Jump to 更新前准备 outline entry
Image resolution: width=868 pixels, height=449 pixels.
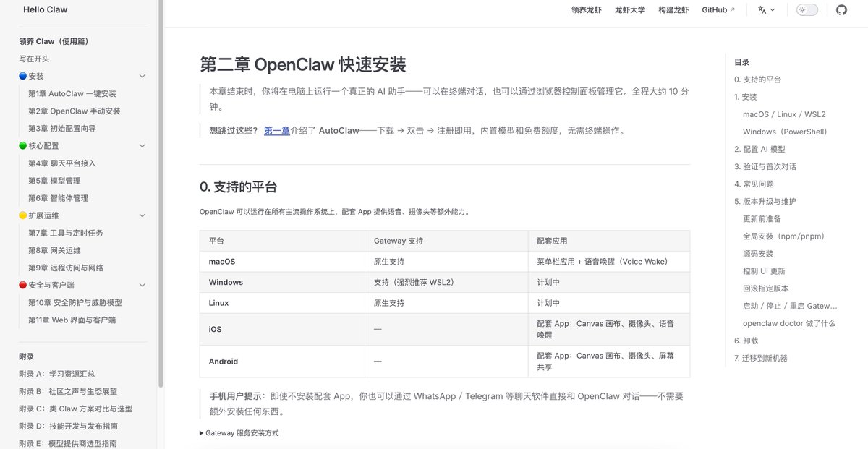[762, 218]
